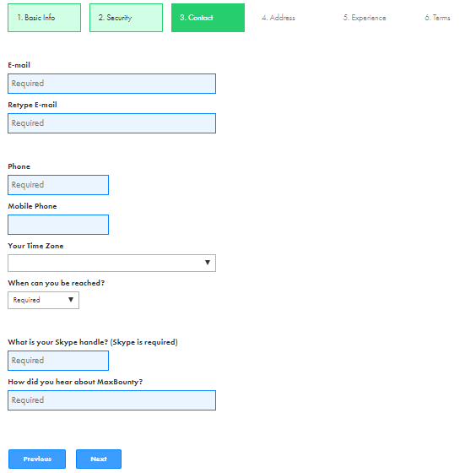Focus the Skype handle field
This screenshot has height=473, width=476.
tap(58, 361)
